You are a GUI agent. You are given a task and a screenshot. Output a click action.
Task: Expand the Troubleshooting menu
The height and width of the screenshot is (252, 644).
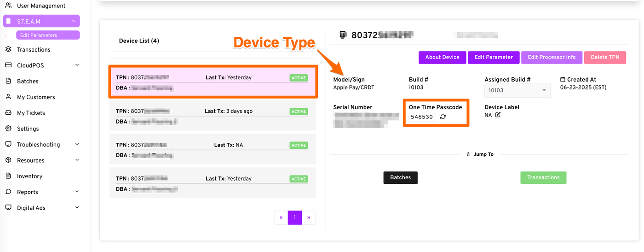(77, 144)
